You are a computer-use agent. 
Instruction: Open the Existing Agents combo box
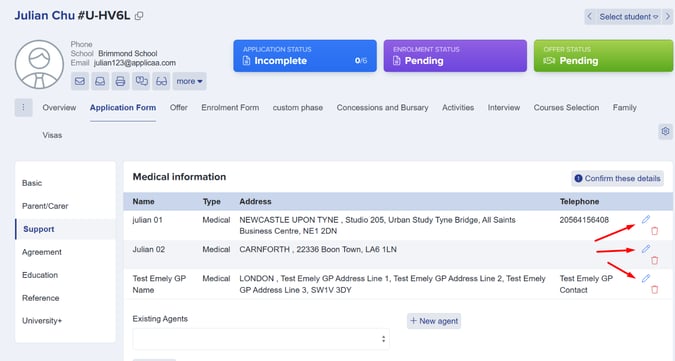click(x=261, y=339)
